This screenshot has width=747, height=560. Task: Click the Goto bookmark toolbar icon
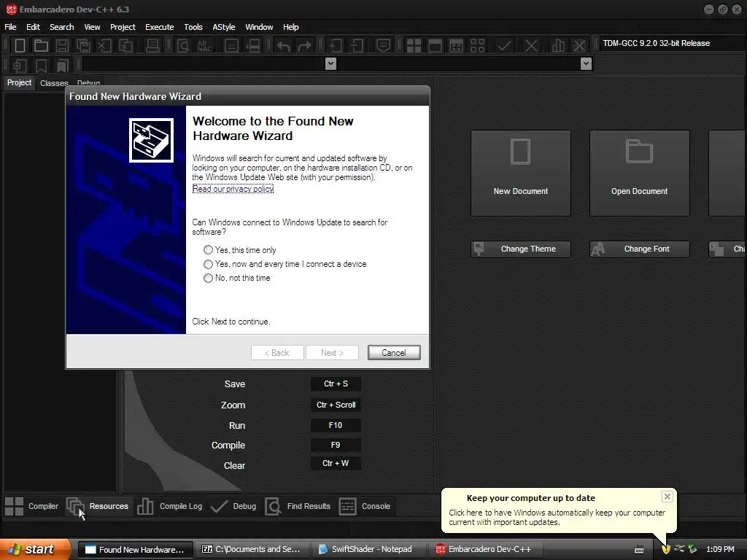click(62, 65)
